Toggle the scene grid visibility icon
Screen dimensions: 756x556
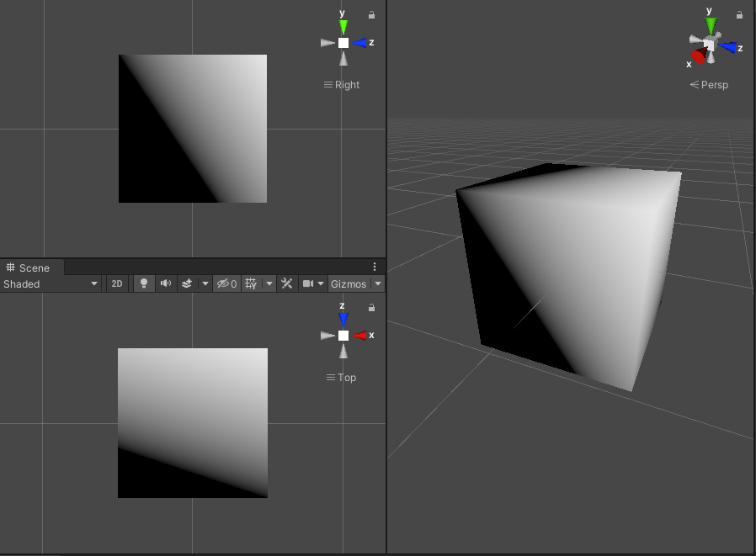click(251, 283)
